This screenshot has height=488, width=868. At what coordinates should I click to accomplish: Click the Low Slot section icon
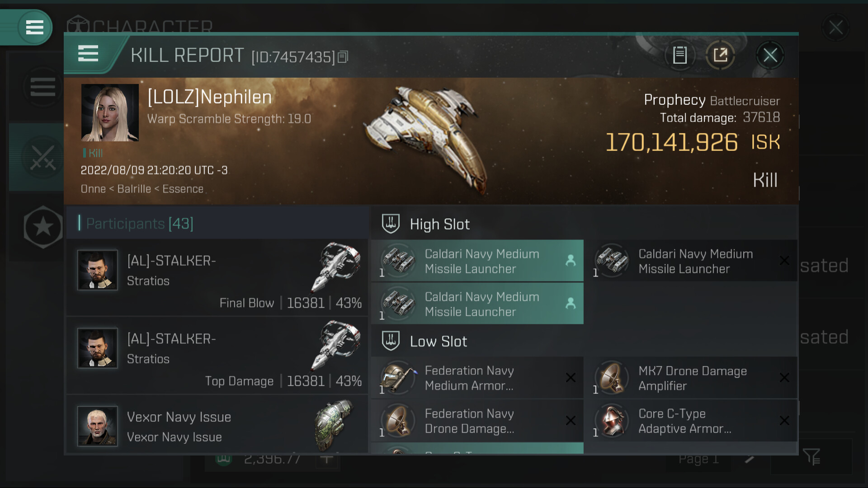391,341
